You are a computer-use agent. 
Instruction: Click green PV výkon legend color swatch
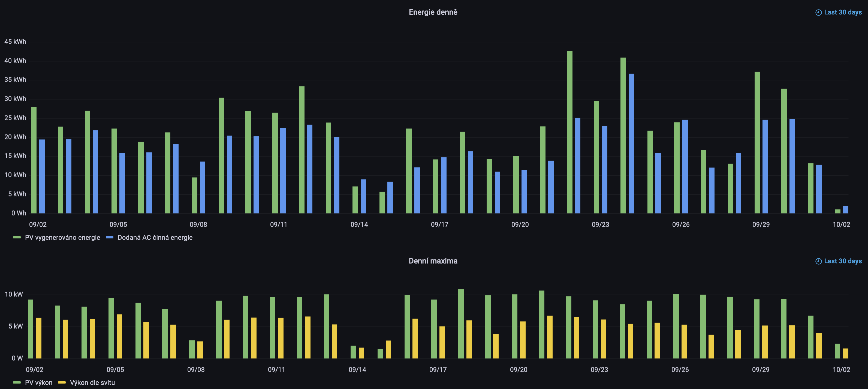(x=17, y=383)
